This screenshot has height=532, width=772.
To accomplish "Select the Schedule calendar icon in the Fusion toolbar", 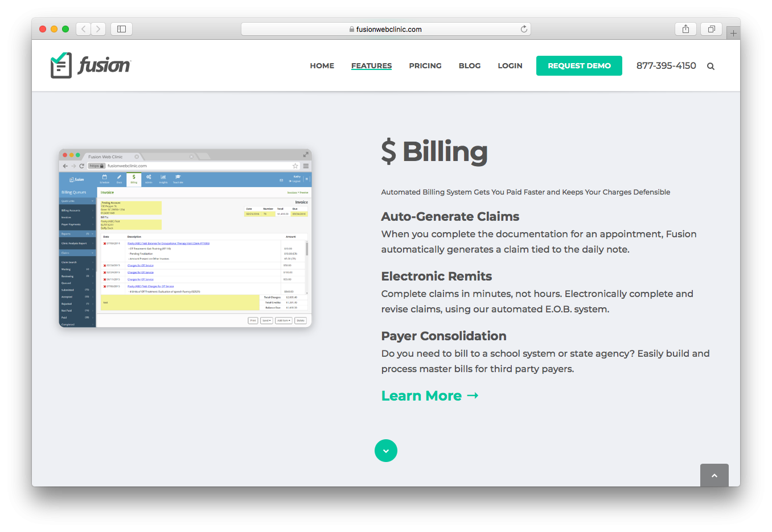I will (104, 177).
